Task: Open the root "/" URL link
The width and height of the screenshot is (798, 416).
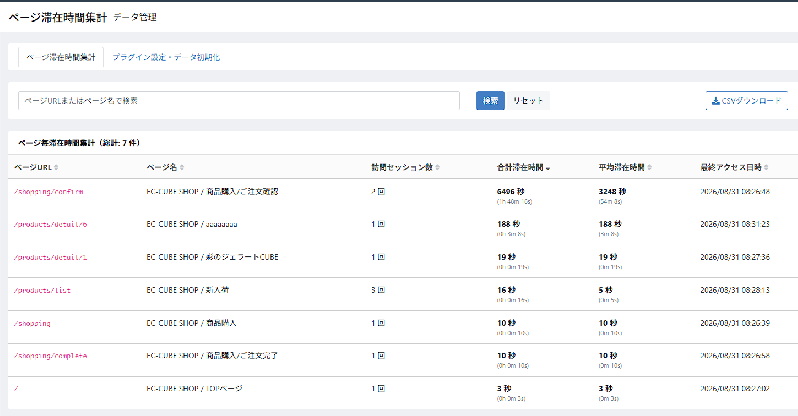Action: tap(16, 389)
